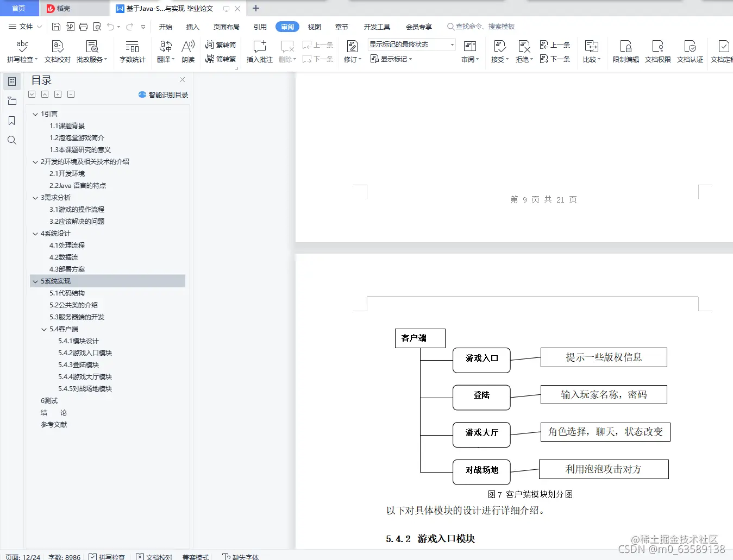This screenshot has width=733, height=560.
Task: Toggle 显示标记 show markup option
Action: pyautogui.click(x=391, y=59)
